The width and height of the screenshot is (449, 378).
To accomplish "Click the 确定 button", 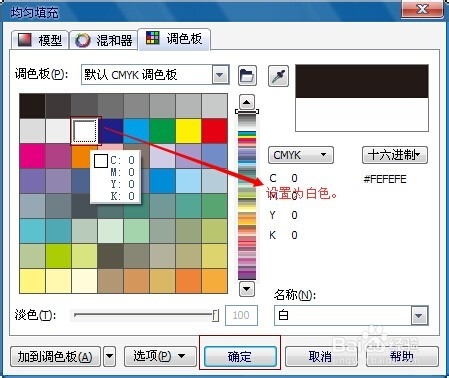I will coord(240,356).
